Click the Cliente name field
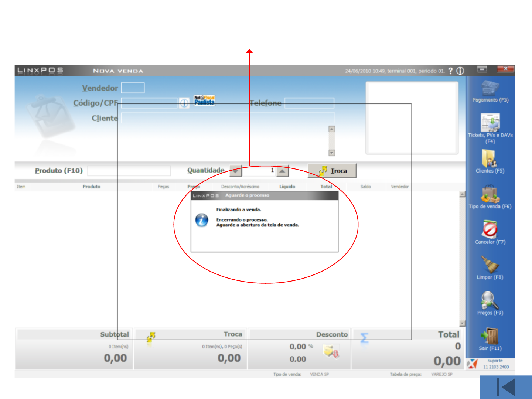The width and height of the screenshot is (532, 399). point(228,118)
